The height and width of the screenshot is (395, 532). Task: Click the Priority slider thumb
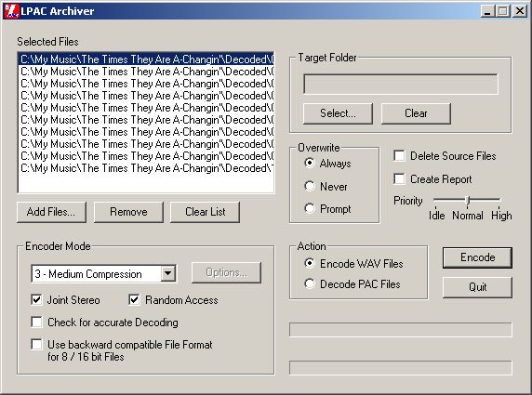[x=468, y=201]
